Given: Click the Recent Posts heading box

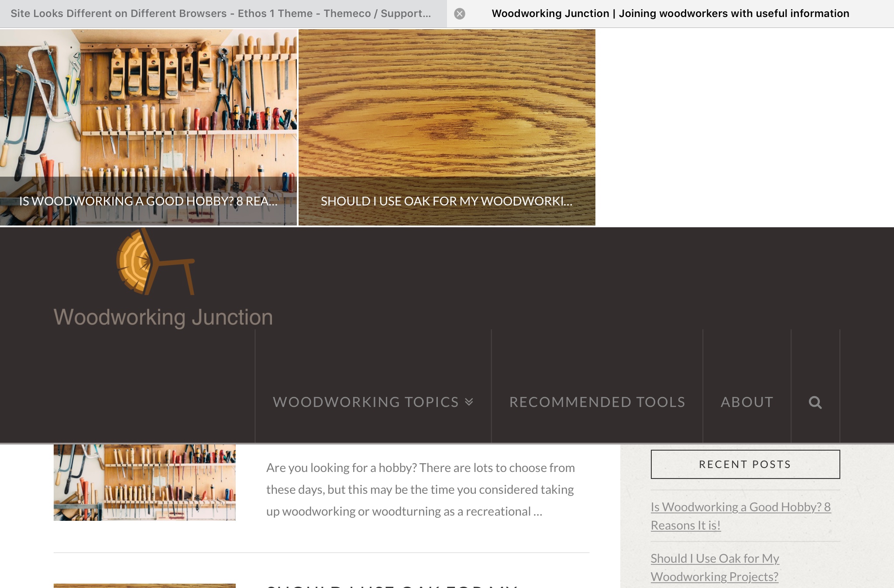Looking at the screenshot, I should [x=745, y=464].
